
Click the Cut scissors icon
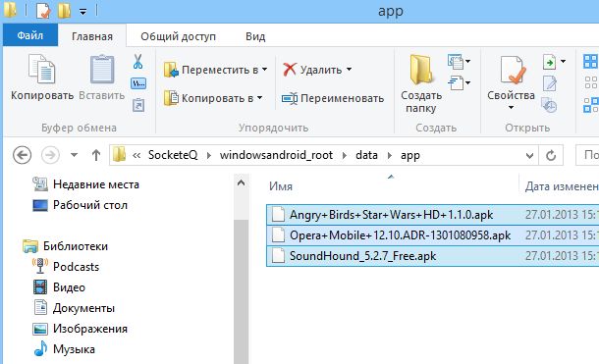pyautogui.click(x=137, y=62)
